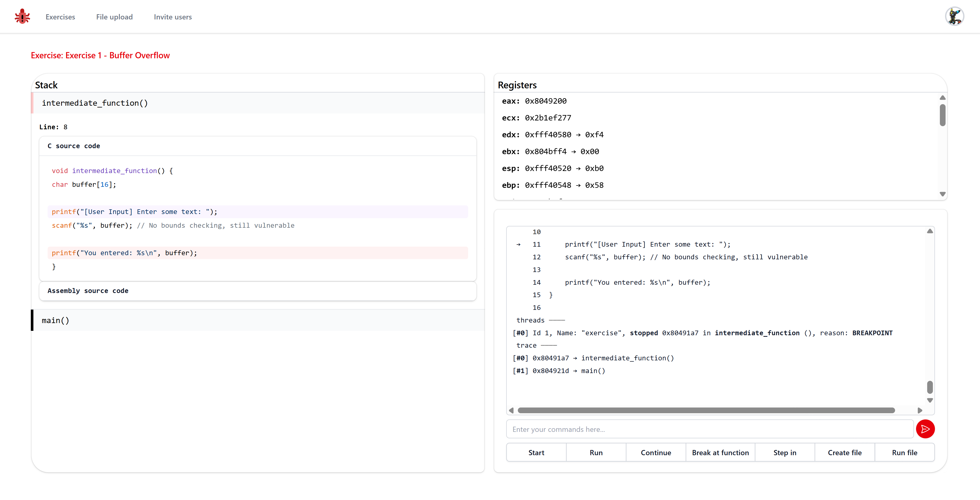Viewport: 980px width, 500px height.
Task: Select the ebx register row
Action: point(550,152)
